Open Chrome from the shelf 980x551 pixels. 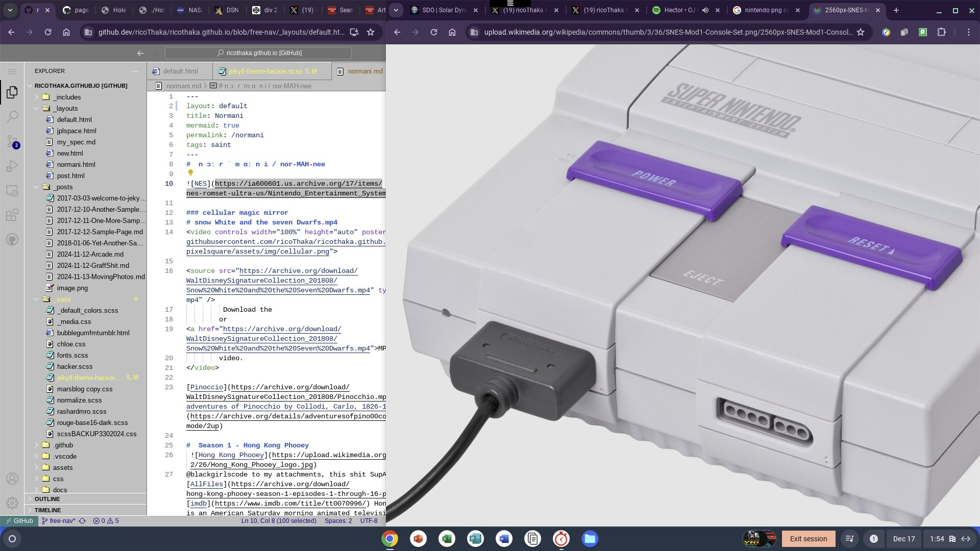tap(390, 539)
